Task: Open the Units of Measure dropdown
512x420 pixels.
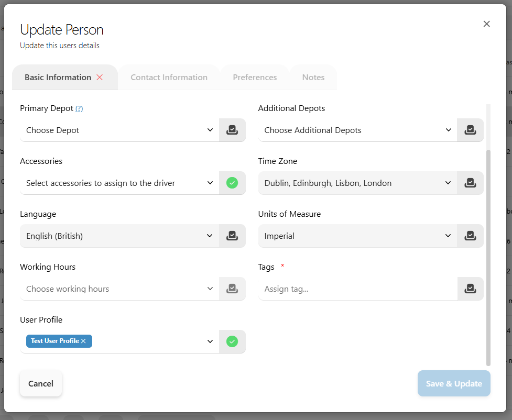Action: click(x=357, y=236)
